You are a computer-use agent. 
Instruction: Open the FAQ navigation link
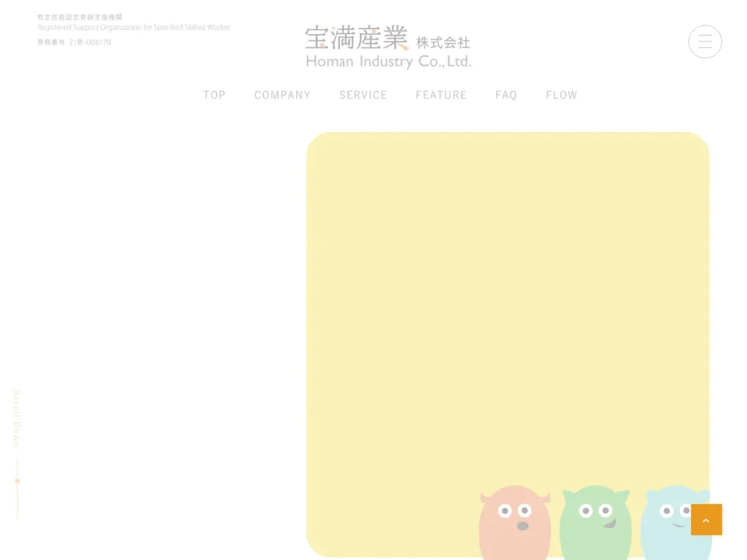coord(506,96)
